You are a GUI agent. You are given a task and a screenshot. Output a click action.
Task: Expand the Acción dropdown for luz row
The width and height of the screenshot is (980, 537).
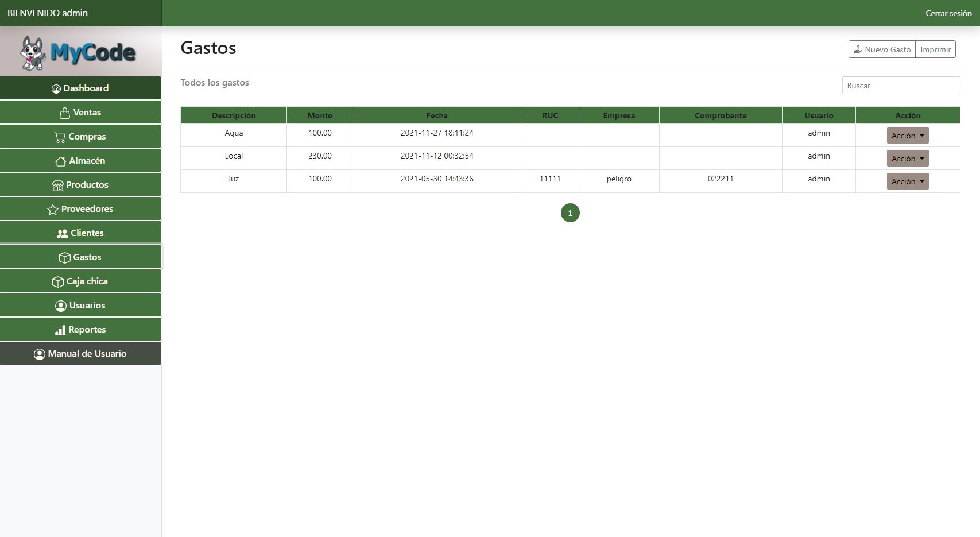pyautogui.click(x=907, y=181)
